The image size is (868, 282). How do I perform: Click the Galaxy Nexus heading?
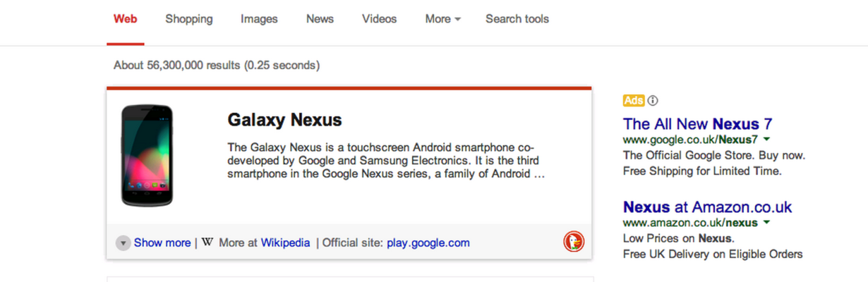point(284,120)
